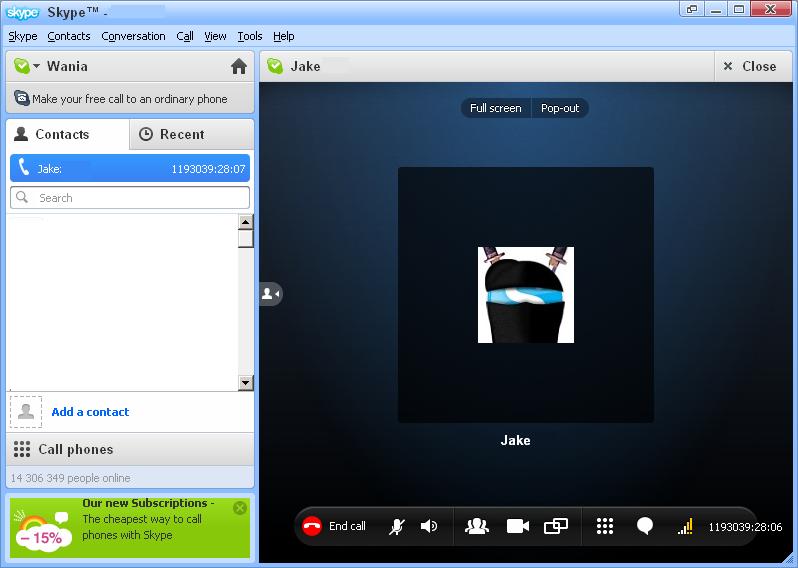The image size is (798, 568).
Task: Open Wania's status dropdown arrow
Action: 37,66
